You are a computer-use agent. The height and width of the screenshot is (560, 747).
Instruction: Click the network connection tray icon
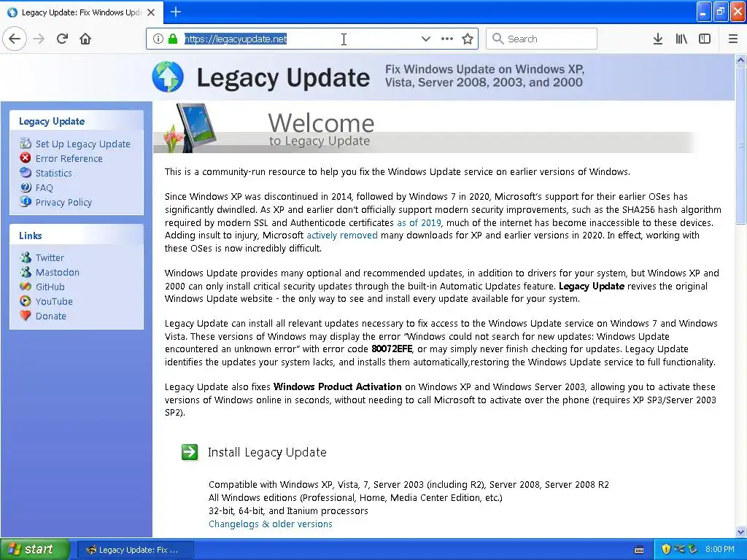pyautogui.click(x=679, y=549)
